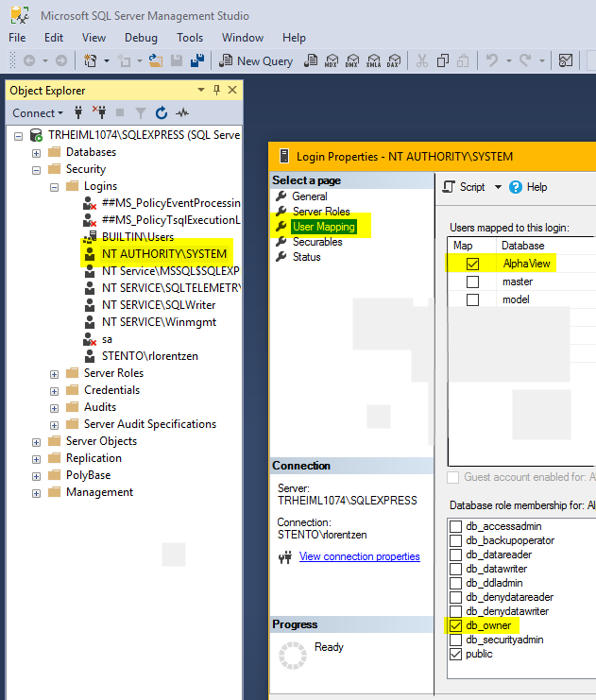Click the Refresh icon in Object Explorer
Image resolution: width=596 pixels, height=700 pixels.
(162, 113)
